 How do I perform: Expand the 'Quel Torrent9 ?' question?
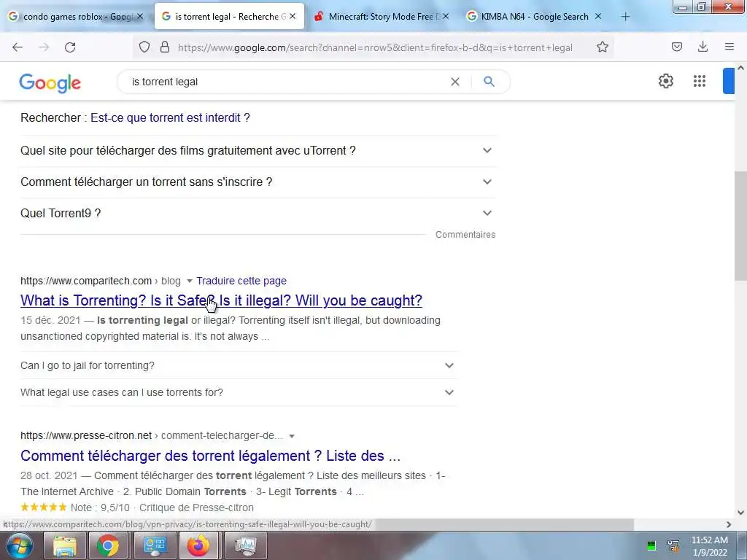258,214
